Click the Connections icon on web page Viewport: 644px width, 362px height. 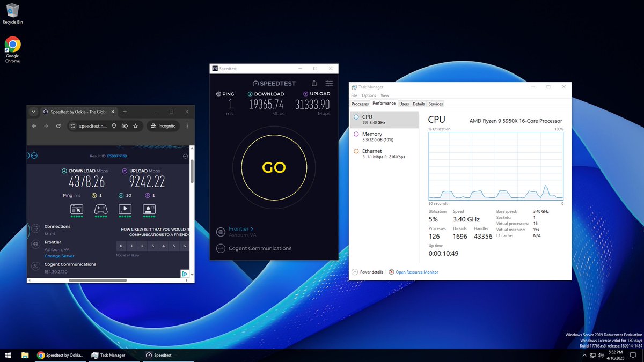coord(35,229)
